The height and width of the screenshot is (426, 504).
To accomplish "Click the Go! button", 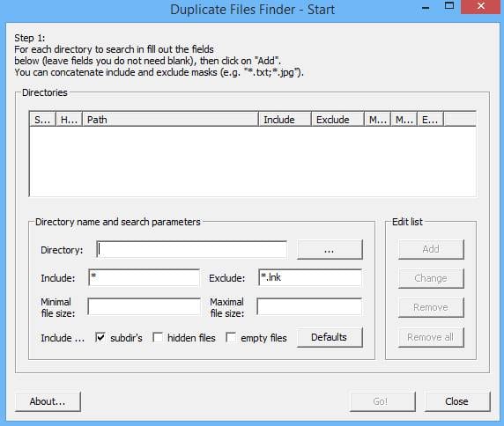I will tap(382, 401).
